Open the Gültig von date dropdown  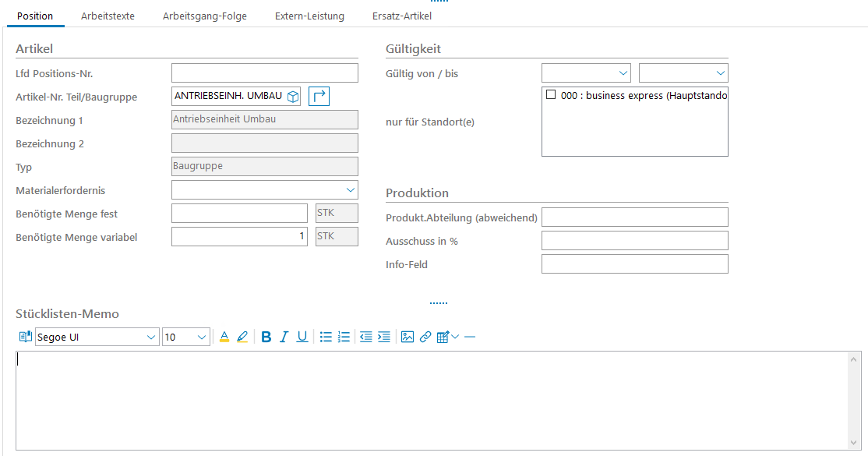(623, 73)
